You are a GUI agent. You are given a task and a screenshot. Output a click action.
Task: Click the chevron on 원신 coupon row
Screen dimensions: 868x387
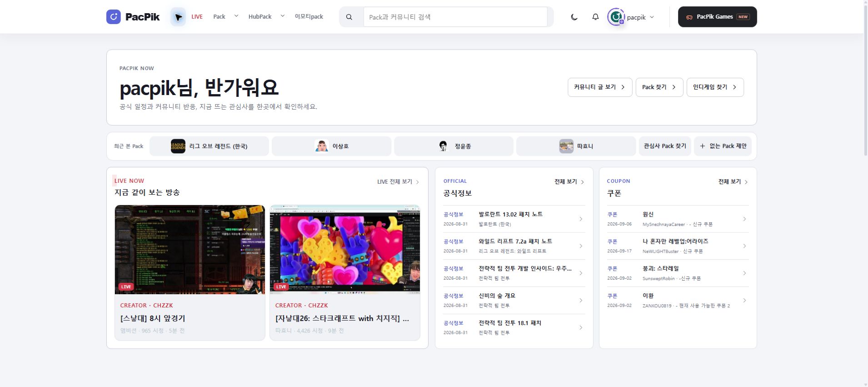744,219
